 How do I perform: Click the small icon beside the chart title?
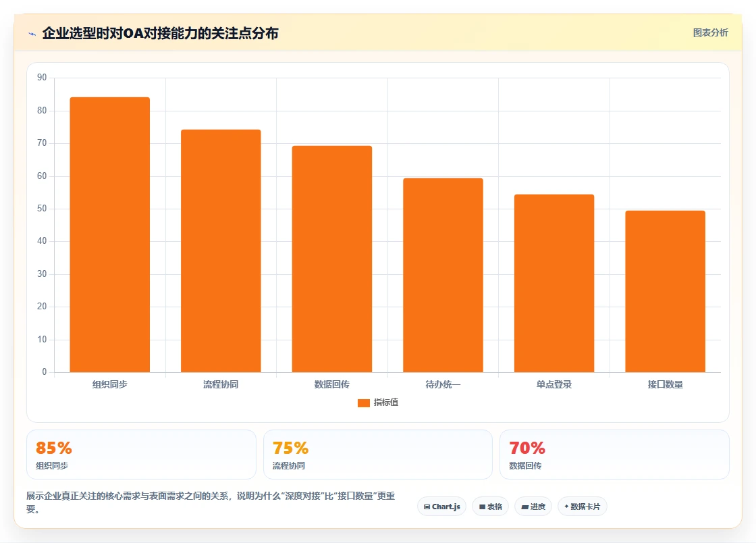tap(32, 34)
